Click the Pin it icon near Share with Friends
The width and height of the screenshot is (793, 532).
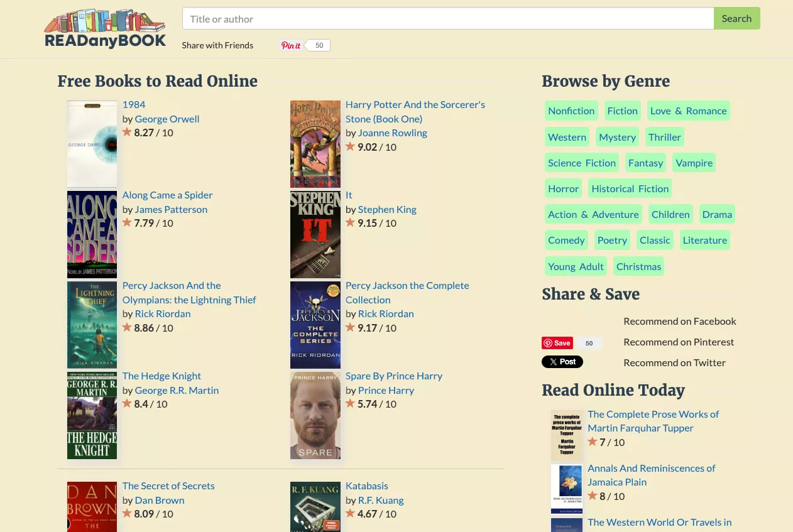point(290,45)
